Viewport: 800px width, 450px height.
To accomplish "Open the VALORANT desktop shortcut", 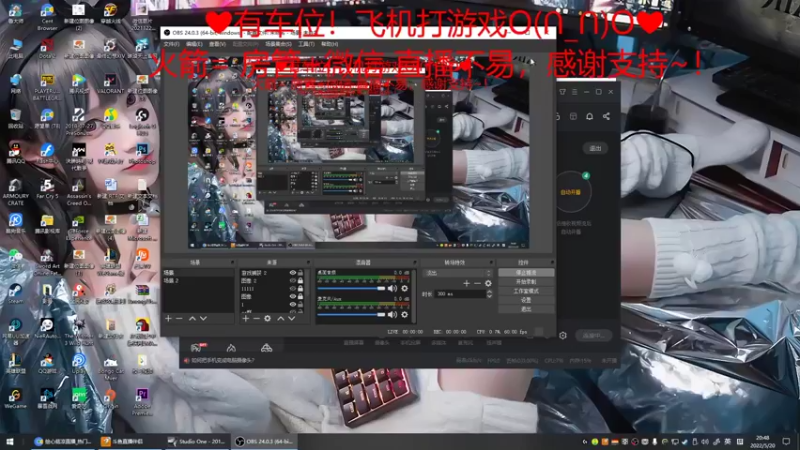I will pos(110,84).
